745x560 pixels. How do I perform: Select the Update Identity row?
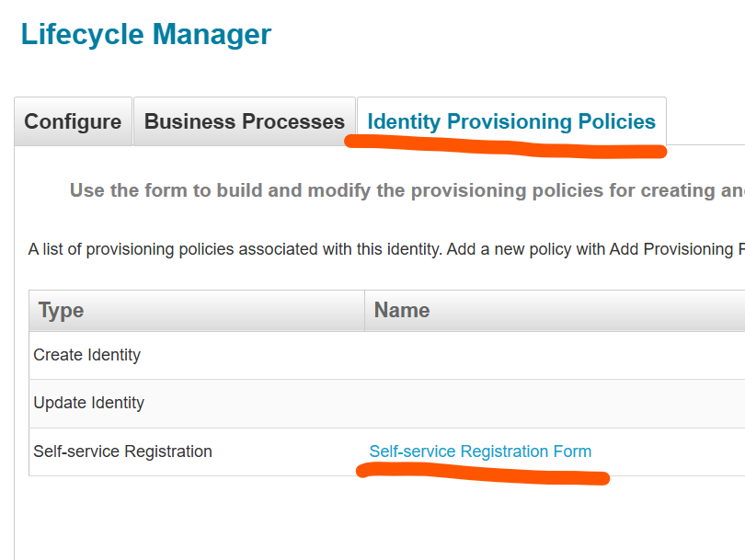click(x=386, y=404)
